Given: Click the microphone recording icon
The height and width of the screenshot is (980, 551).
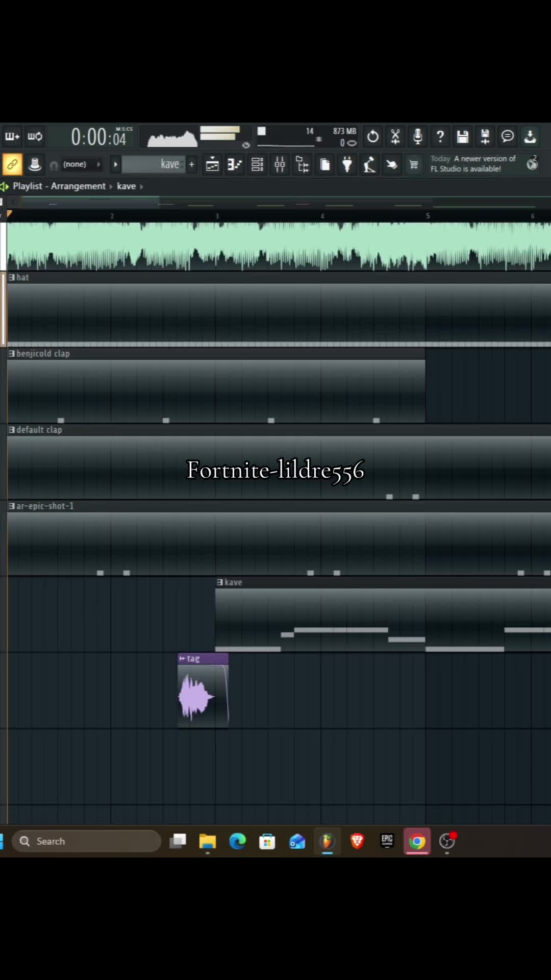Looking at the screenshot, I should pos(418,136).
